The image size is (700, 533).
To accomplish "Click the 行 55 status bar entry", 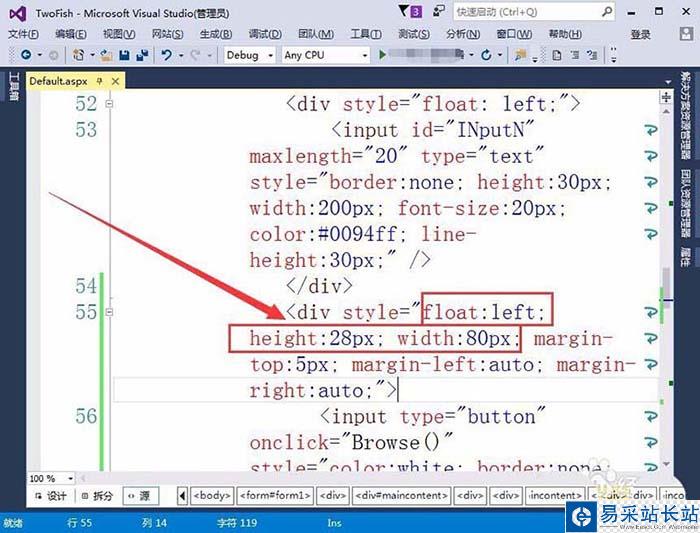I will coord(79,522).
